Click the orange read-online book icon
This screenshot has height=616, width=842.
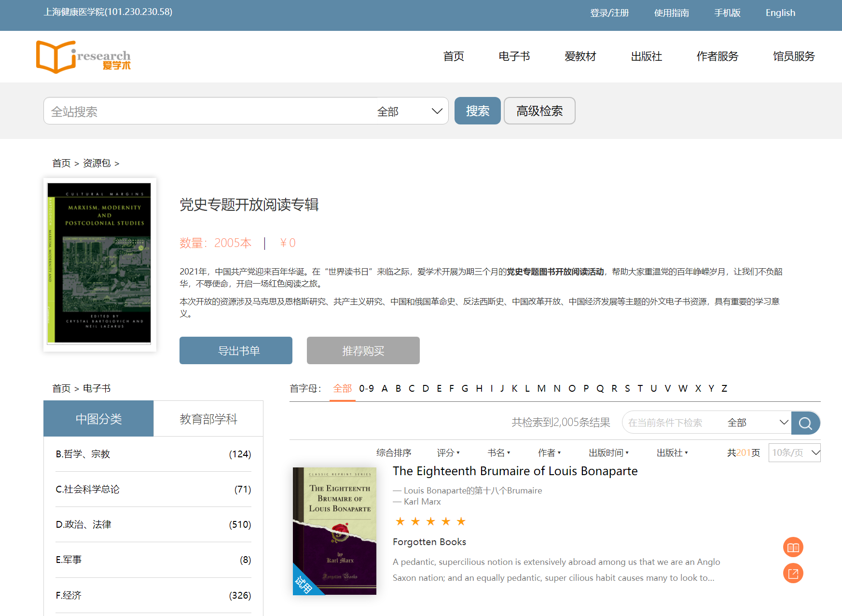click(x=793, y=548)
